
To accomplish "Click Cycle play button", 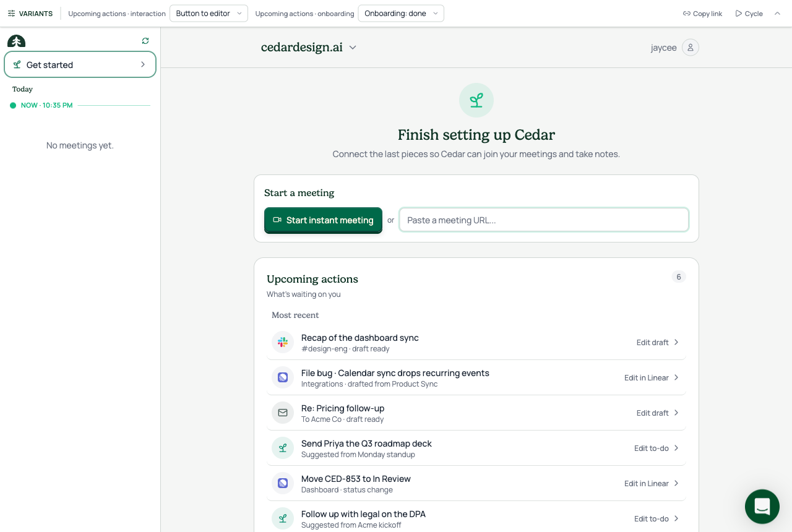I will 749,14.
